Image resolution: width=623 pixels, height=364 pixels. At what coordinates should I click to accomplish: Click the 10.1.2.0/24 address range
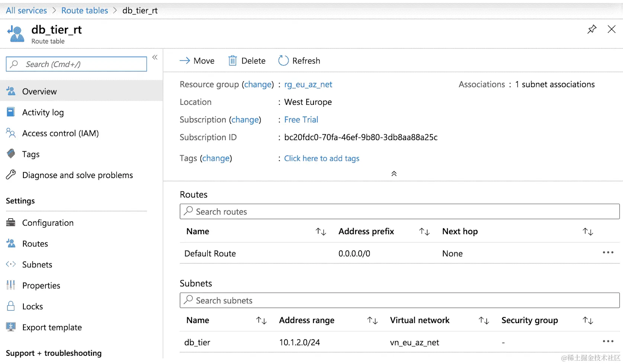[299, 342]
